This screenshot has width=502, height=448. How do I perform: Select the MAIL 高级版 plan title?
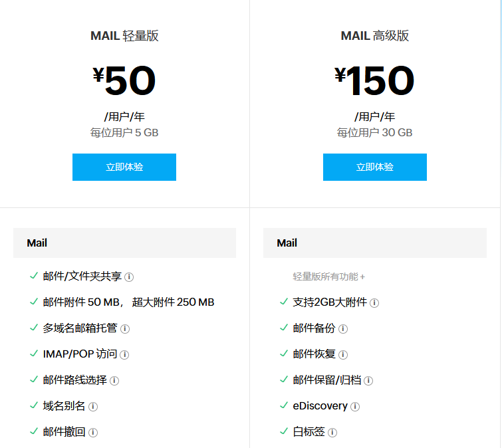[375, 36]
